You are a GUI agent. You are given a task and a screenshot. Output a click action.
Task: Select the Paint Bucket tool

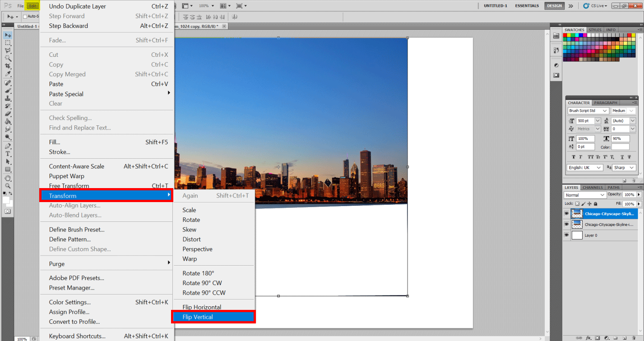click(x=8, y=121)
